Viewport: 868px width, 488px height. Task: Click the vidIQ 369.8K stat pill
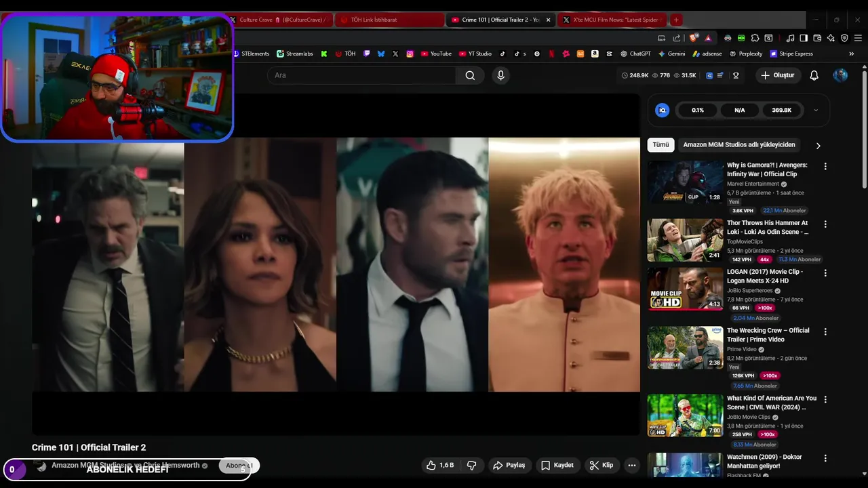click(x=781, y=110)
